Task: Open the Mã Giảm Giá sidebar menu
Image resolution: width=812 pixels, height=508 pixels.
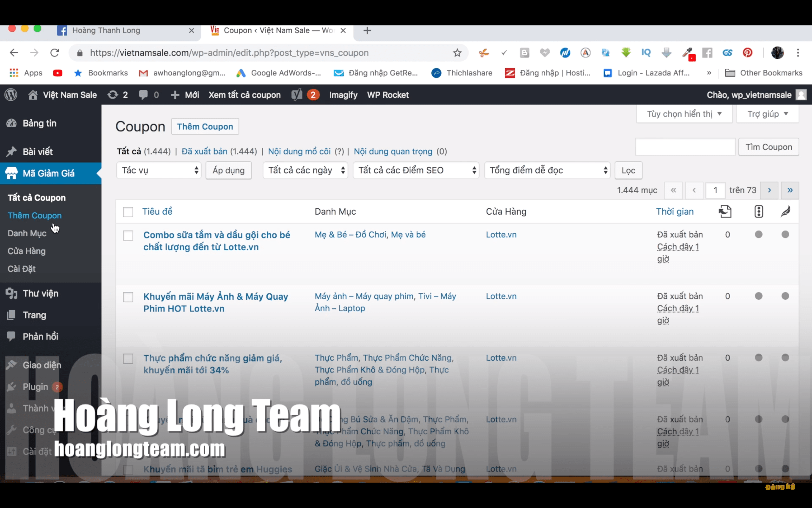Action: coord(51,173)
